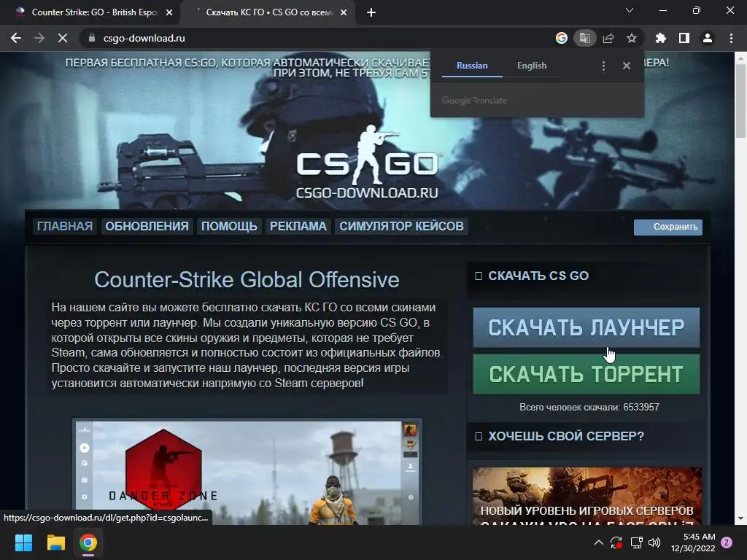Open the Extensions puzzle icon
The height and width of the screenshot is (560, 747).
click(660, 38)
